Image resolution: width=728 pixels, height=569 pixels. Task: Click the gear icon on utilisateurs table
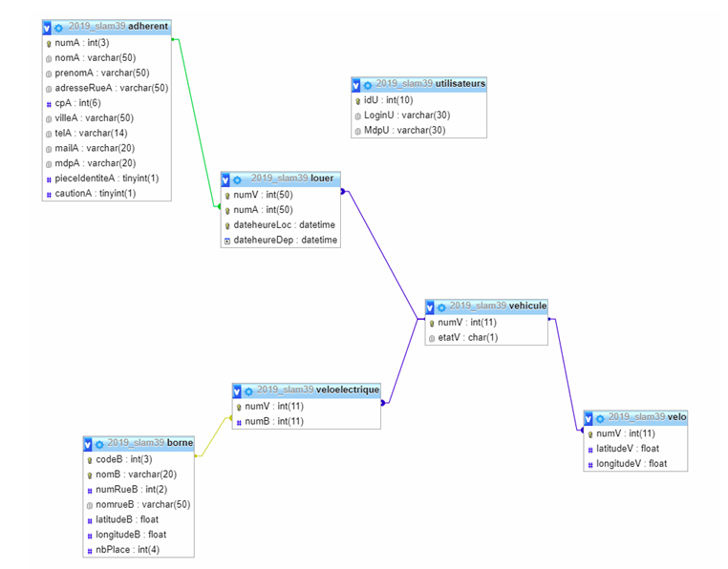[368, 85]
